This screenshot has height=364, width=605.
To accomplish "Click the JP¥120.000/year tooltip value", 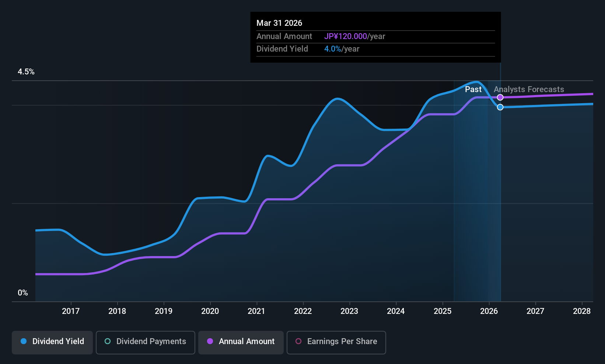I will pyautogui.click(x=354, y=36).
